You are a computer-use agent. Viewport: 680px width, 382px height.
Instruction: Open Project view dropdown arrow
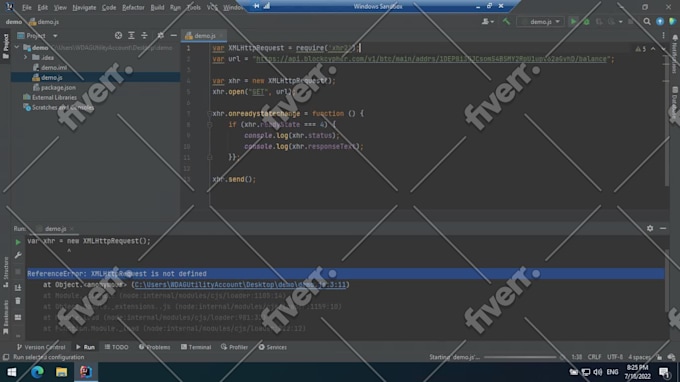coord(55,36)
